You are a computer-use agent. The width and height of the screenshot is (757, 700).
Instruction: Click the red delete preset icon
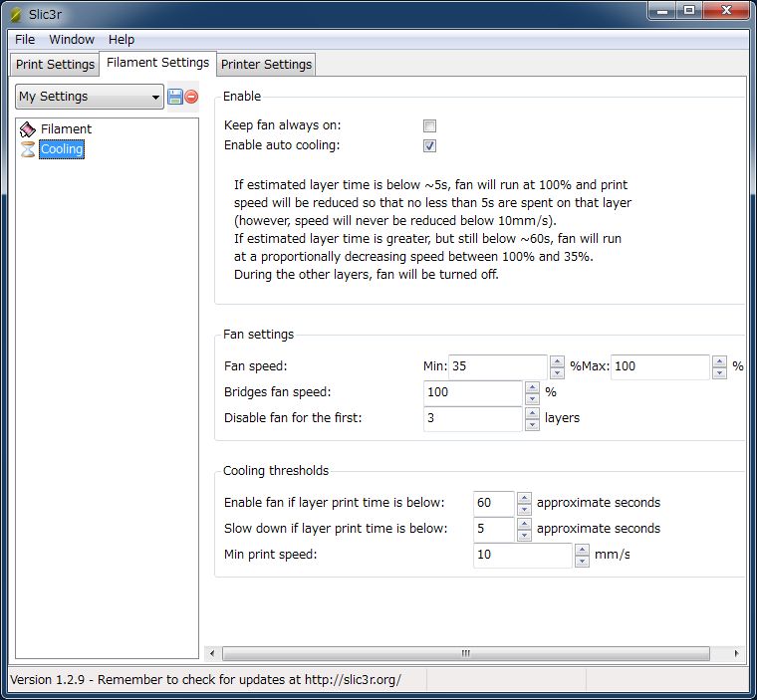tap(191, 97)
